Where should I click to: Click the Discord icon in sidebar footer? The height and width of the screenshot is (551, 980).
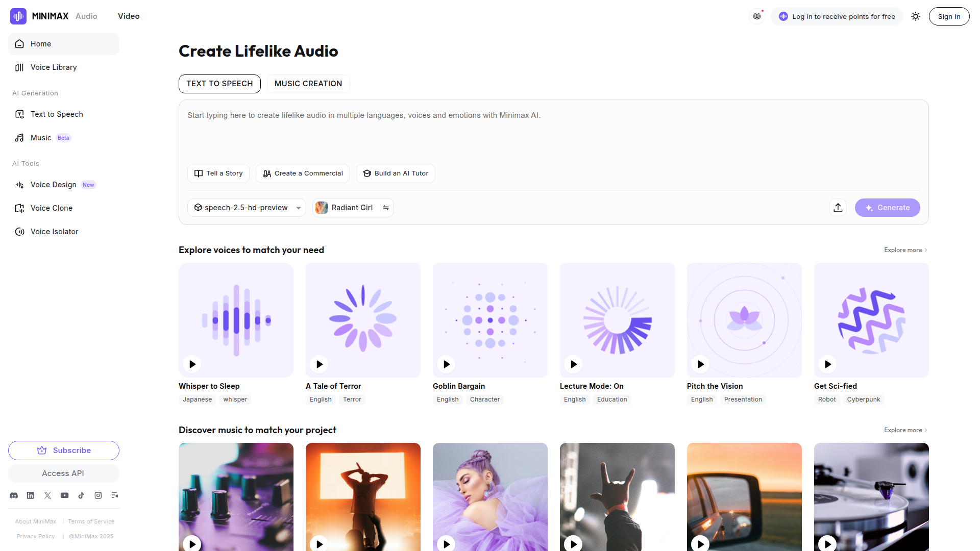pos(14,495)
